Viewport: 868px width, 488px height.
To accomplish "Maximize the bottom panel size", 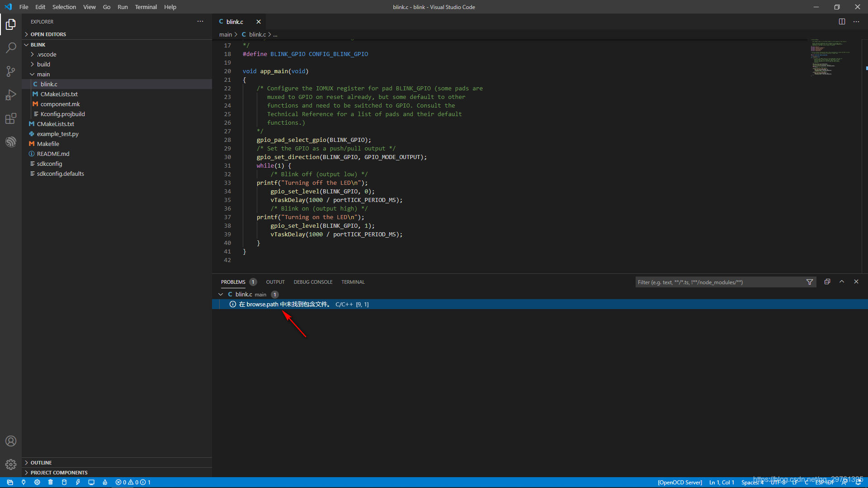I will pos(842,282).
